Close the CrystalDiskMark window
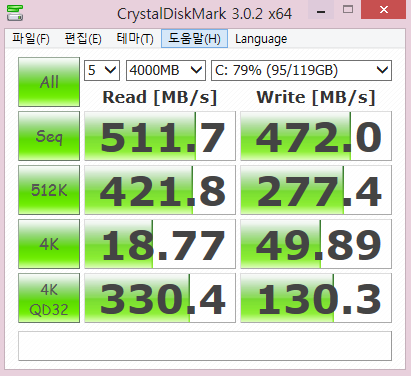This screenshot has height=376, width=411. point(384,10)
